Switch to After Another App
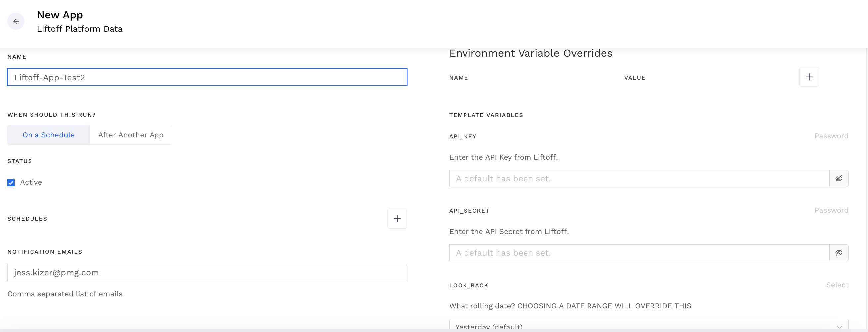Screen dimensions: 868x332 [x=131, y=135]
